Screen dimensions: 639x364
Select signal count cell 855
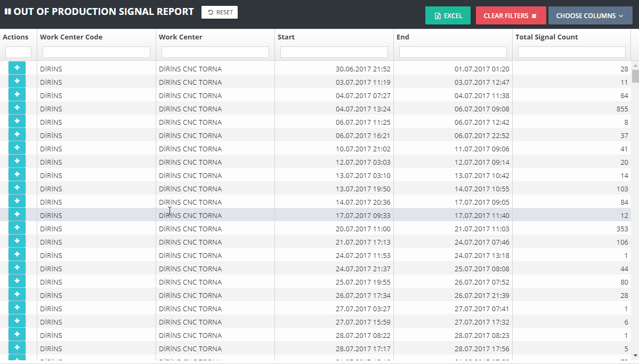tap(622, 109)
